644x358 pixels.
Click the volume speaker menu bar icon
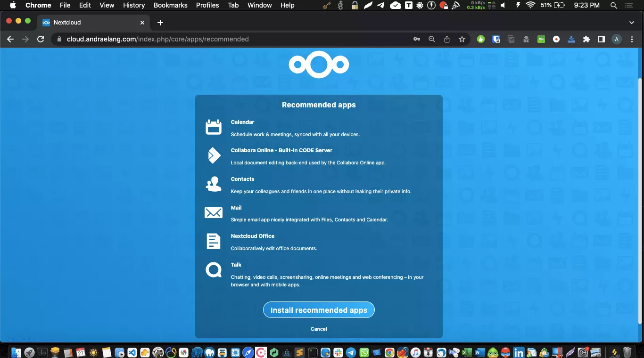(x=503, y=5)
